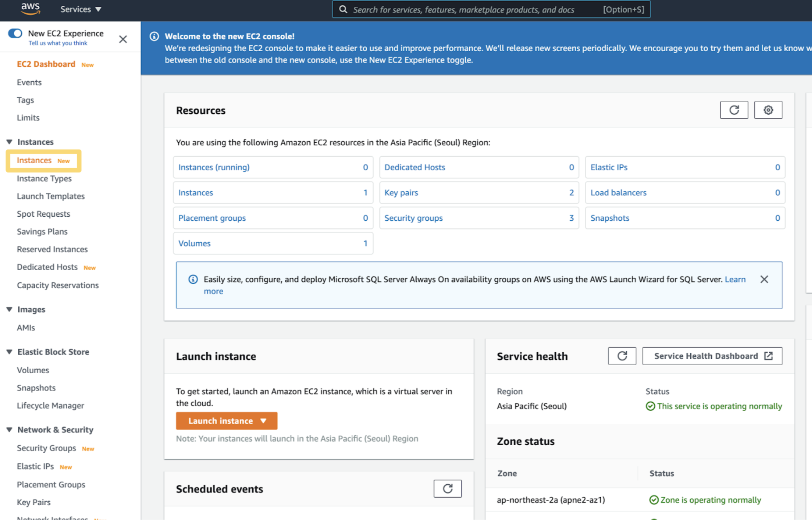Click zone status check icon for ap-northeast-2a
The width and height of the screenshot is (812, 520).
pyautogui.click(x=654, y=500)
